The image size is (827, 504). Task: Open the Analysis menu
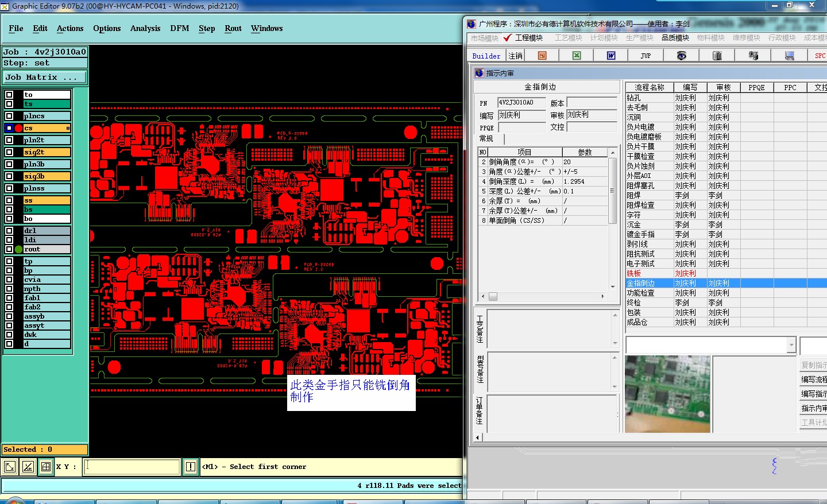[x=145, y=28]
